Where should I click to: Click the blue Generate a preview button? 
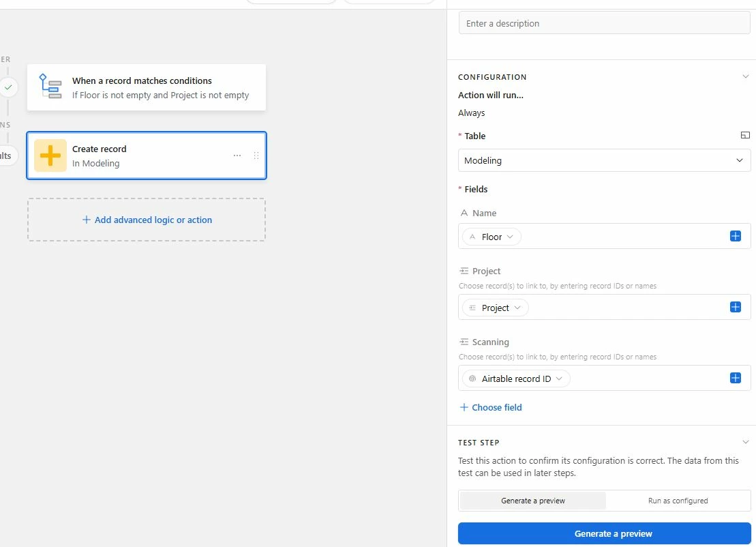(x=604, y=533)
